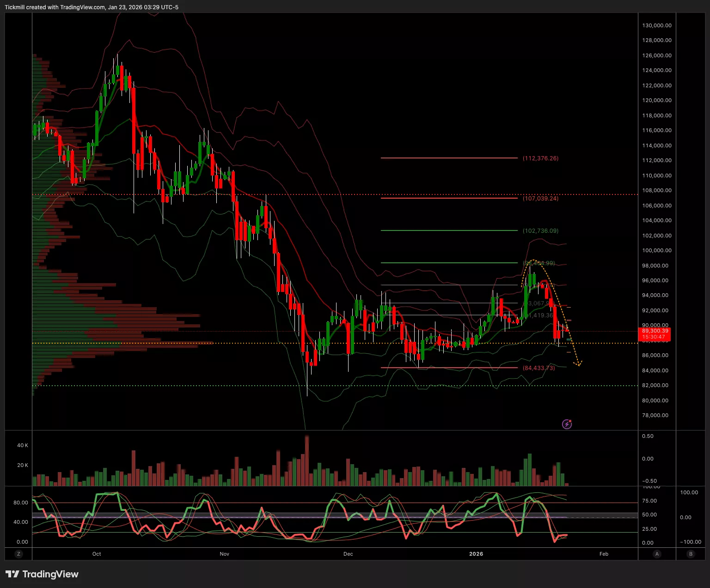Click the 100,000.00 mark on price scale

tap(657, 250)
